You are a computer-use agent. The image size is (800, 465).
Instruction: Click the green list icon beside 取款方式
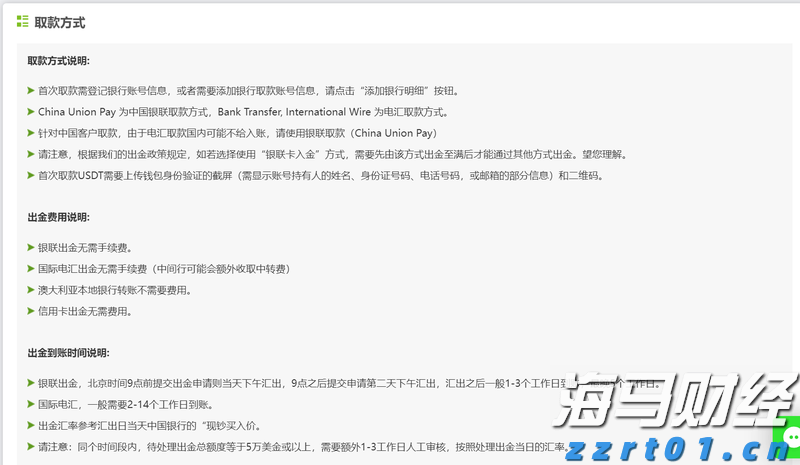tap(22, 22)
